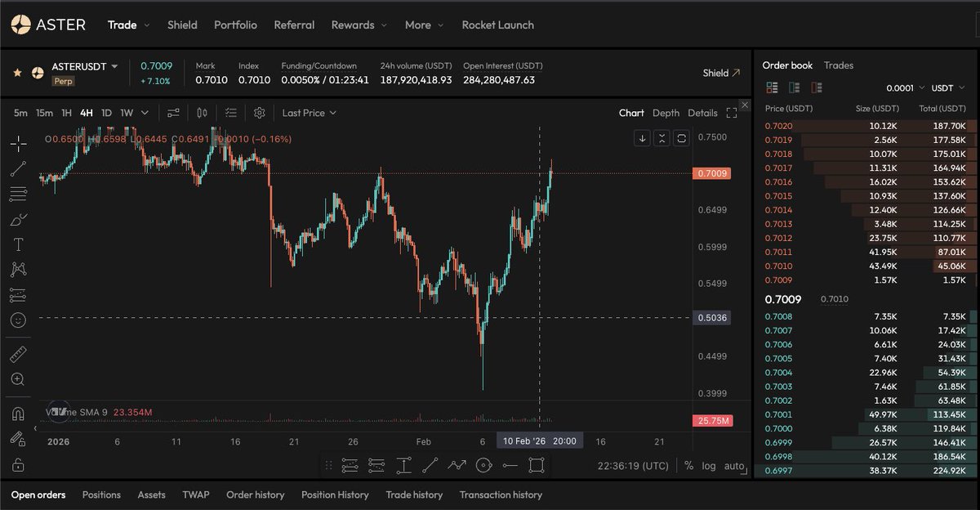Click the collapse arrows chart button

[x=662, y=138]
